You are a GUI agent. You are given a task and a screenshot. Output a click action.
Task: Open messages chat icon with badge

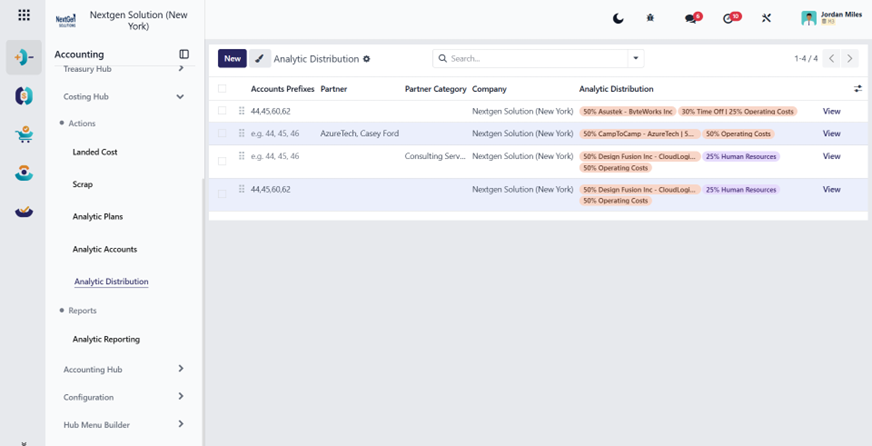point(693,18)
